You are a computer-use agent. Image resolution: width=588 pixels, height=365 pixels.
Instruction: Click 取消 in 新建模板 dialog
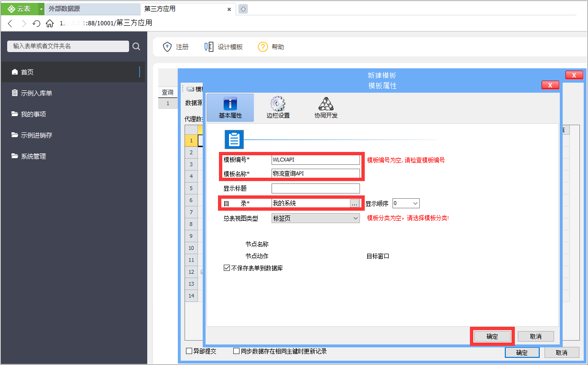click(562, 353)
